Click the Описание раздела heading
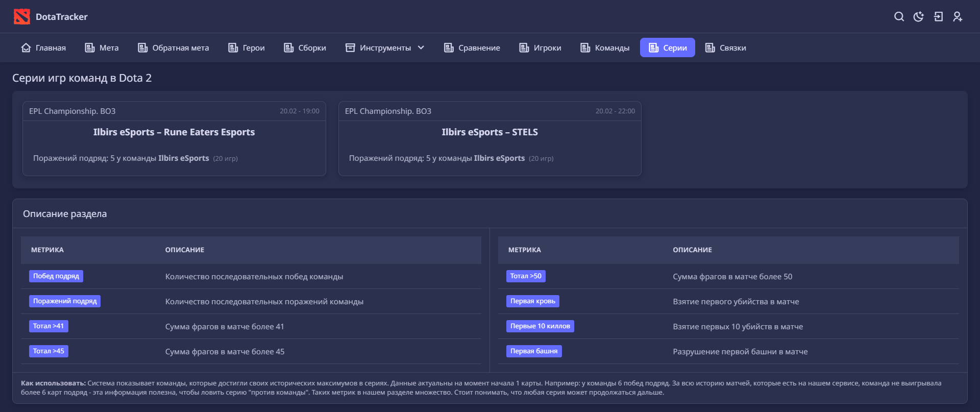Screen dimensions: 980x412 coord(65,214)
